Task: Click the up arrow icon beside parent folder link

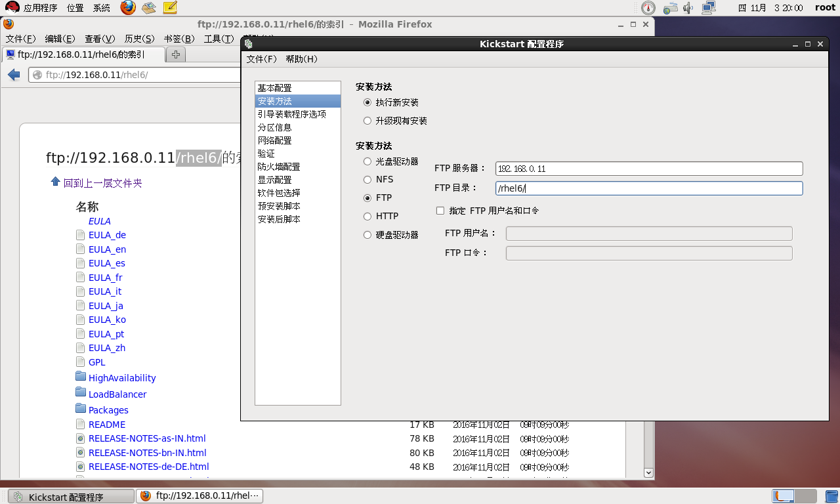Action: pyautogui.click(x=56, y=182)
